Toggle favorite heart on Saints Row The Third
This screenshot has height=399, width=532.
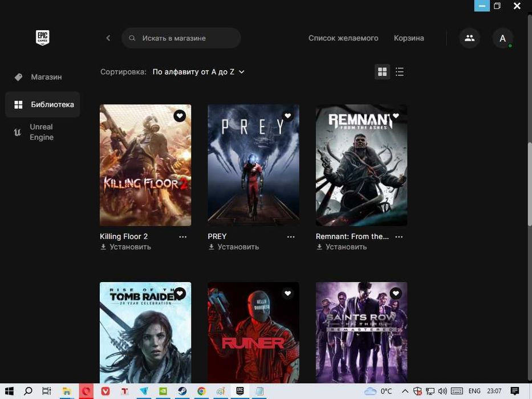click(x=396, y=294)
